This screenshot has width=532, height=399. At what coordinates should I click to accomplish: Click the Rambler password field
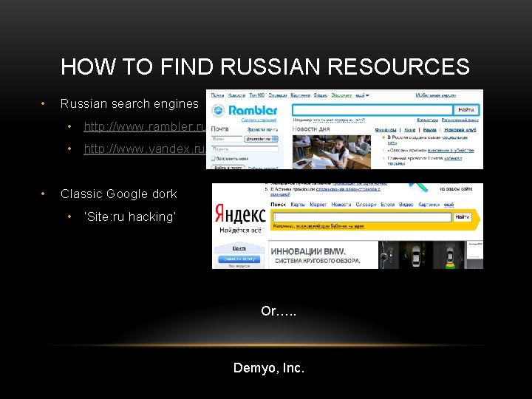[245, 149]
